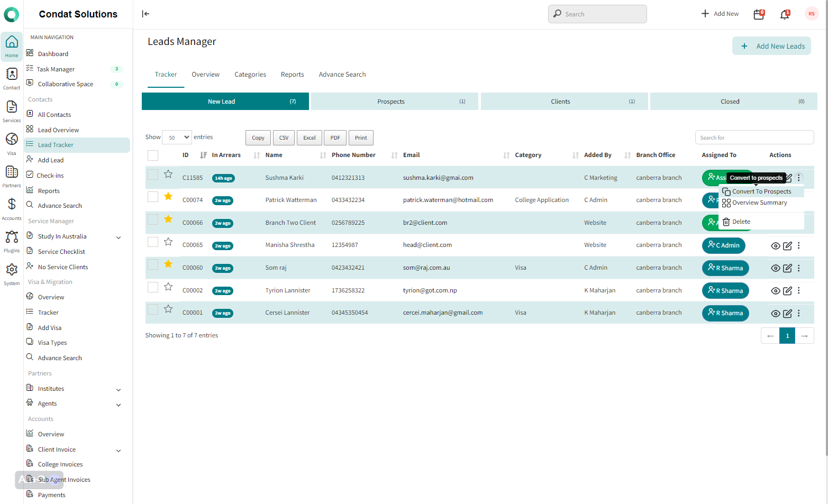Expand Client Invoice submenu
This screenshot has height=504, width=828.
(119, 451)
